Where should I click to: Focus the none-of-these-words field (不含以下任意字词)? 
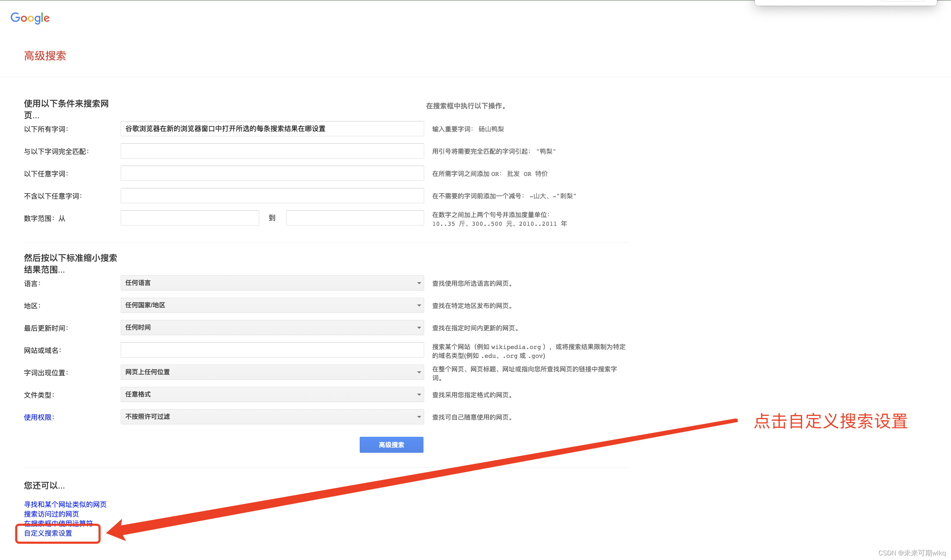point(272,195)
